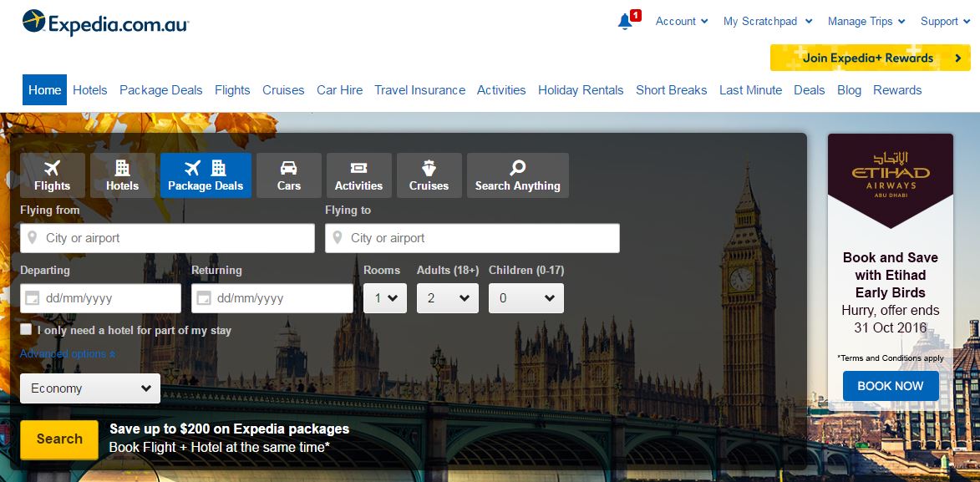The image size is (980, 482).
Task: Choose the Activities ticket icon tab
Action: [358, 175]
